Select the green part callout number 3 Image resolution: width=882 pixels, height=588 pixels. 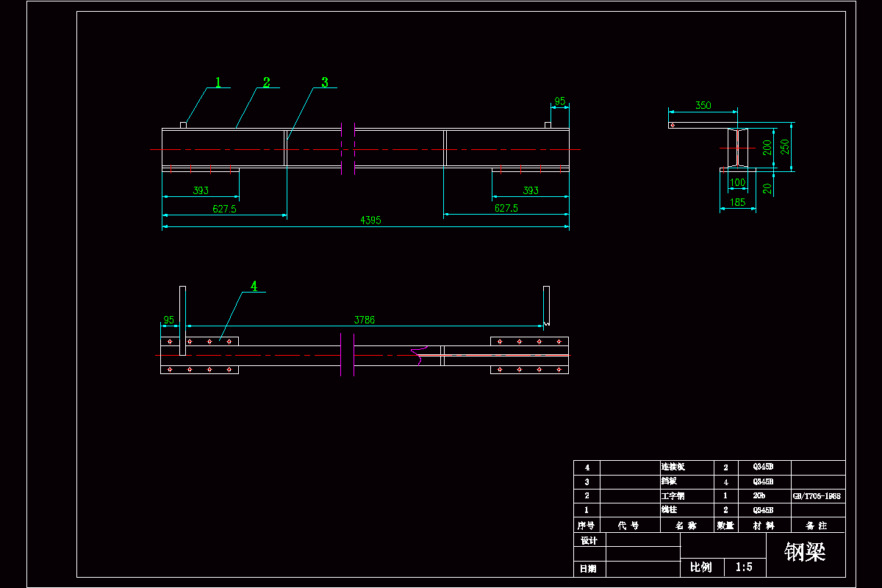coord(325,82)
